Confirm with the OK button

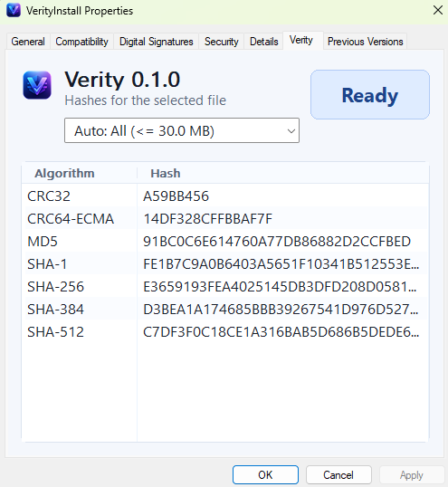(x=265, y=474)
